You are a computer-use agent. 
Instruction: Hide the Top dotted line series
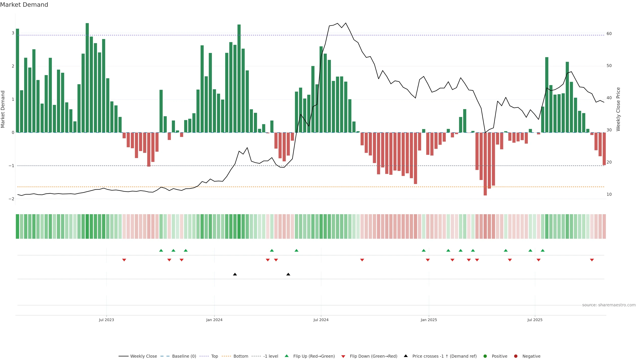click(214, 356)
